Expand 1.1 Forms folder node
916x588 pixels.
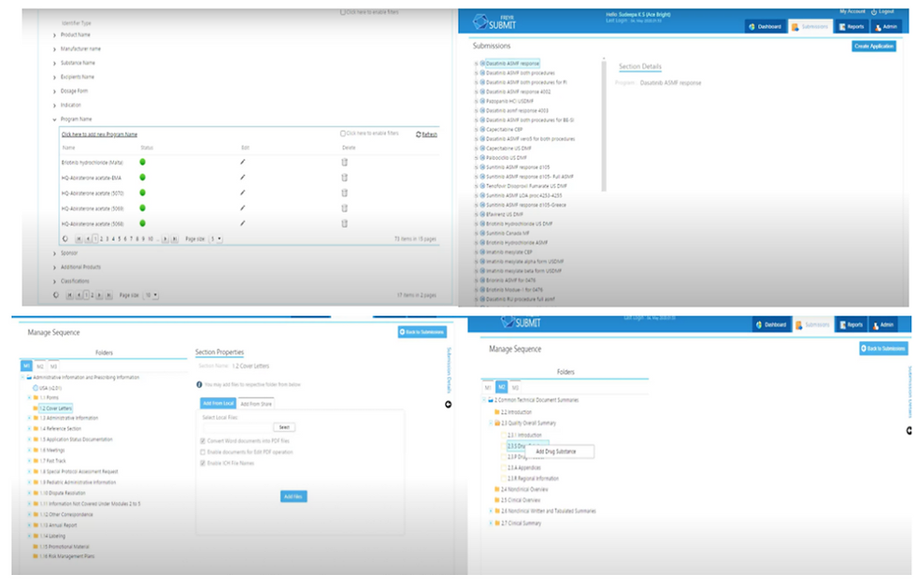pyautogui.click(x=29, y=397)
